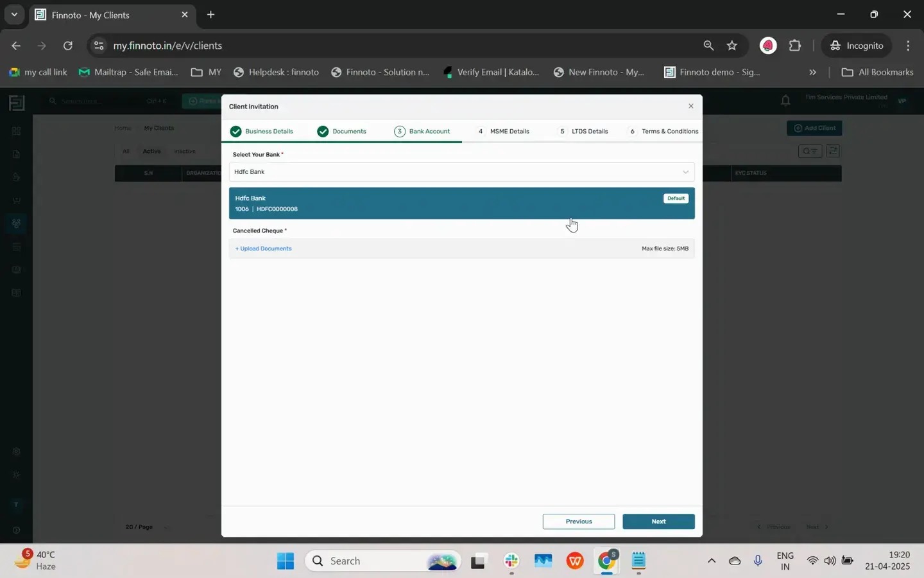The image size is (924, 578).
Task: Open the Mailtrap bookmark
Action: point(128,72)
